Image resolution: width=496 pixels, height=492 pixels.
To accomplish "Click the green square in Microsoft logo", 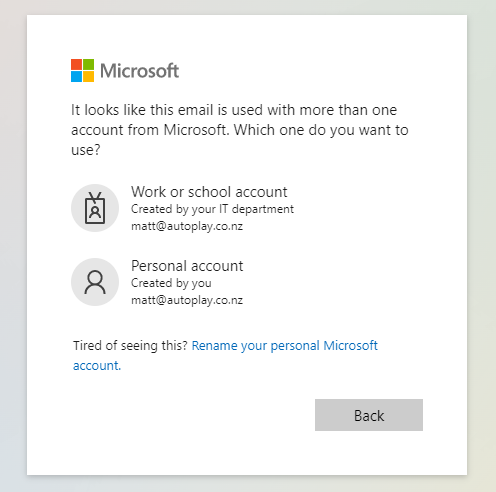I will (88, 64).
